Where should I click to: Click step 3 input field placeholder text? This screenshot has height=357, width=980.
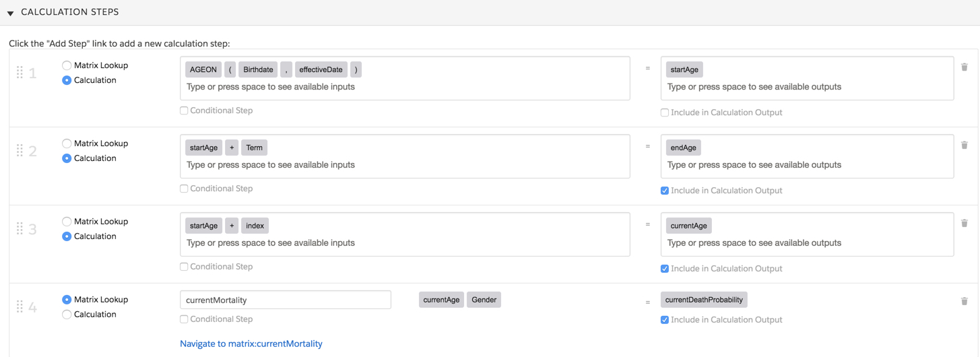(271, 243)
